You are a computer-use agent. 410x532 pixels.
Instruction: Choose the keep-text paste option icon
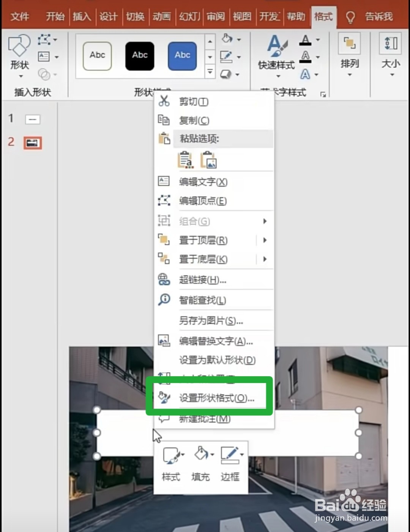click(x=186, y=160)
